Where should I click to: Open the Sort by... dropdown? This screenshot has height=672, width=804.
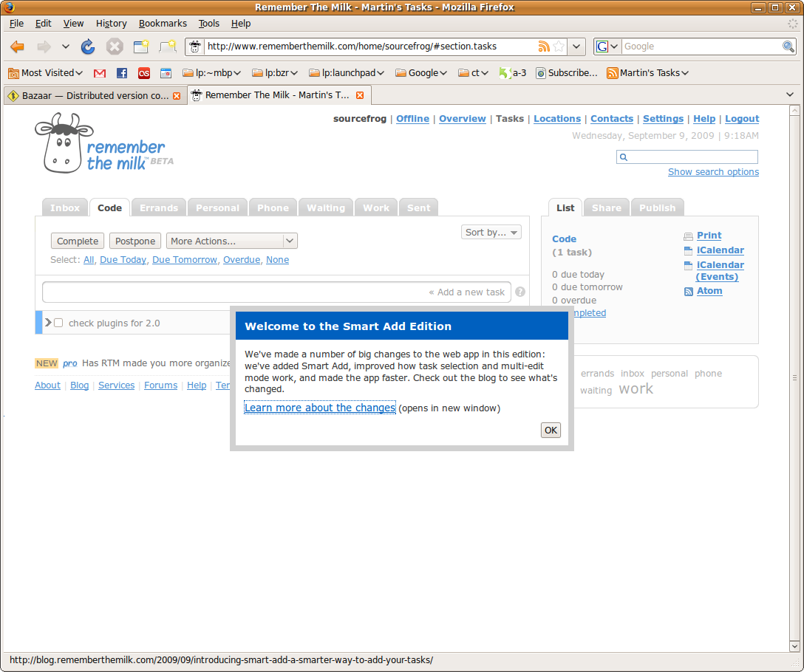pos(491,232)
